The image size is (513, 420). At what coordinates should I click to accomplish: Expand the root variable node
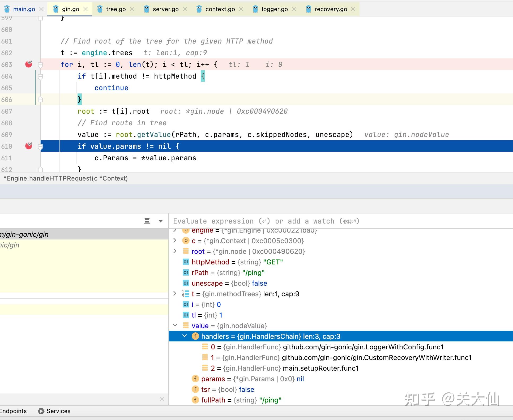tap(175, 251)
